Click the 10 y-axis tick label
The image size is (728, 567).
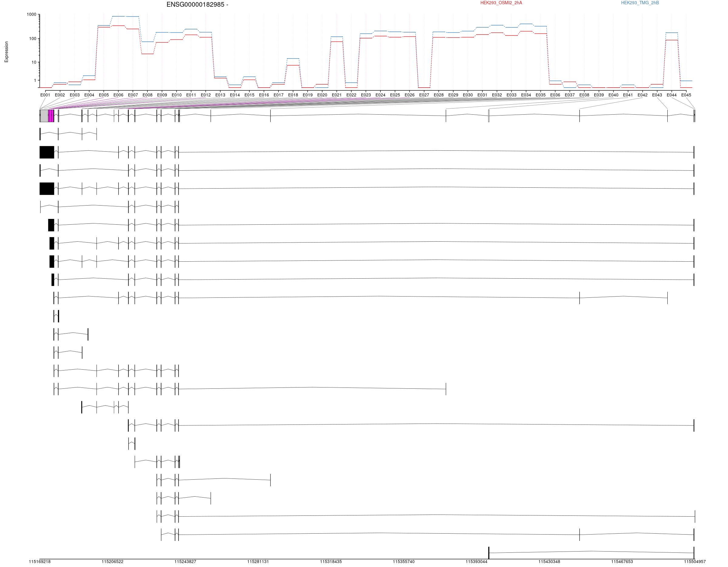tap(34, 62)
